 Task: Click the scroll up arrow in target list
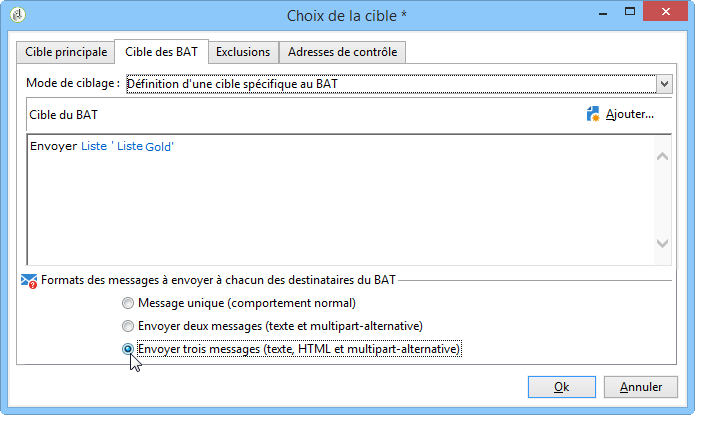click(663, 156)
